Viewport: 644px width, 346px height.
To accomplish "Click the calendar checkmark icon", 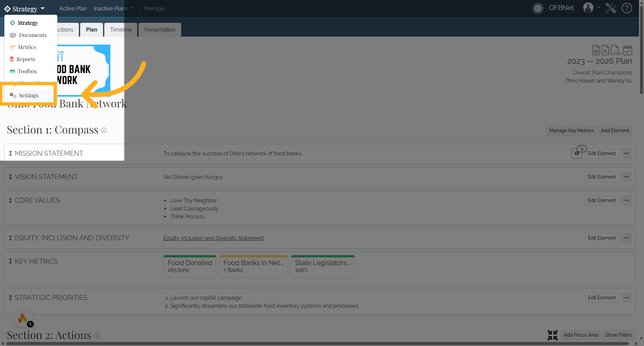I will coord(628,50).
